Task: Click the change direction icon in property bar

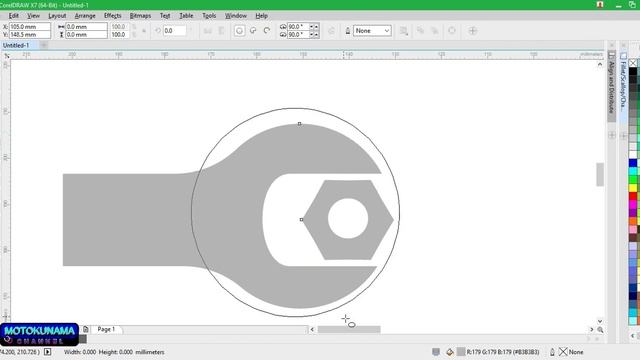Action: [x=331, y=31]
